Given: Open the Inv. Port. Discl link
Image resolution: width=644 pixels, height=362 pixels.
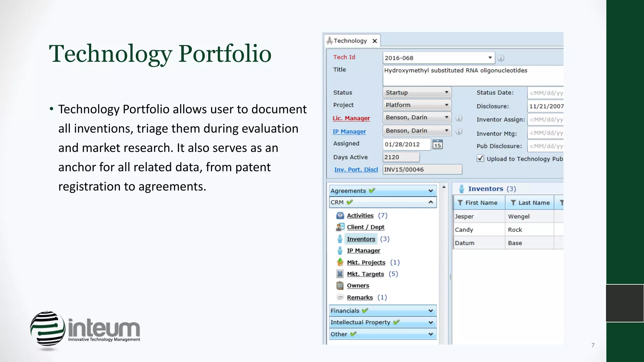Looking at the screenshot, I should pos(356,169).
